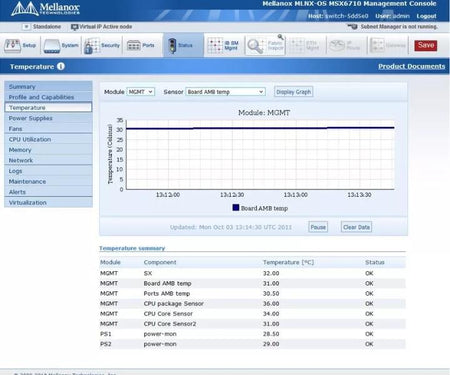Open the Fabric Inspector magnifier icon
450x375 pixels.
255,46
